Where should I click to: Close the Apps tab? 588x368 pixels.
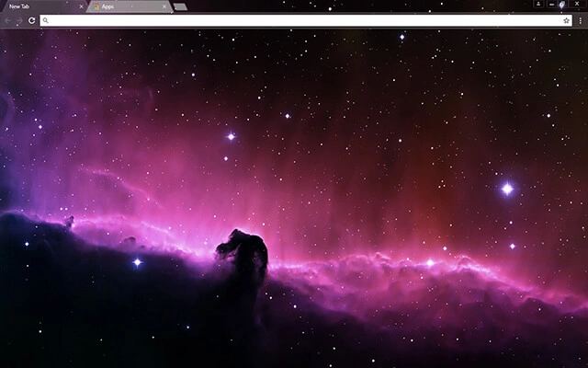(164, 6)
